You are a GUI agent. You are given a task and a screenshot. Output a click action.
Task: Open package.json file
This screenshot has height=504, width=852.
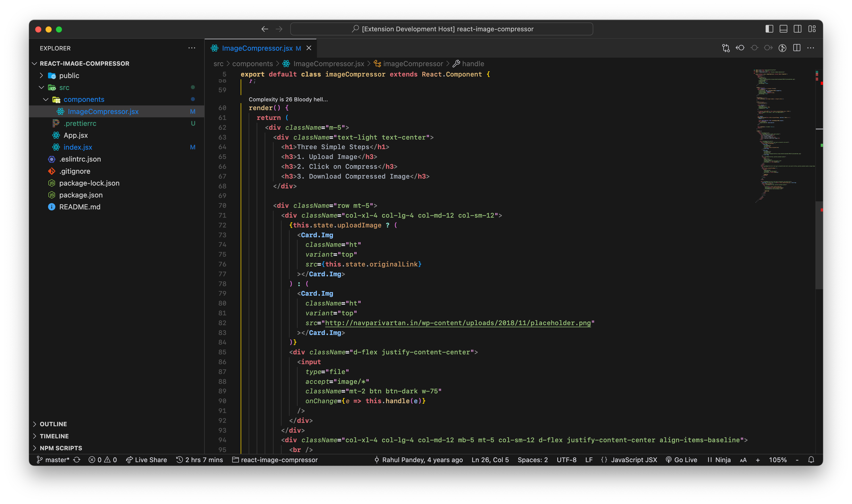pos(117,195)
